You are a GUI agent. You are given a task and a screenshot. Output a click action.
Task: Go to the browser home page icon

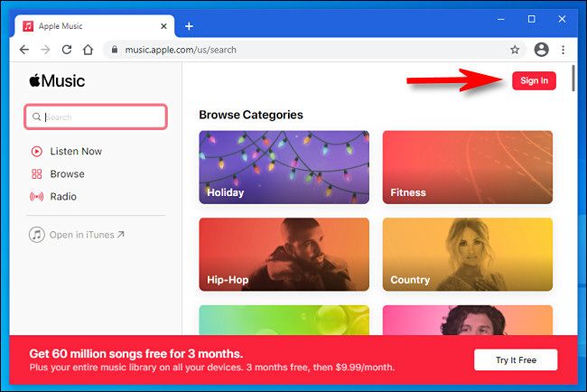point(88,50)
